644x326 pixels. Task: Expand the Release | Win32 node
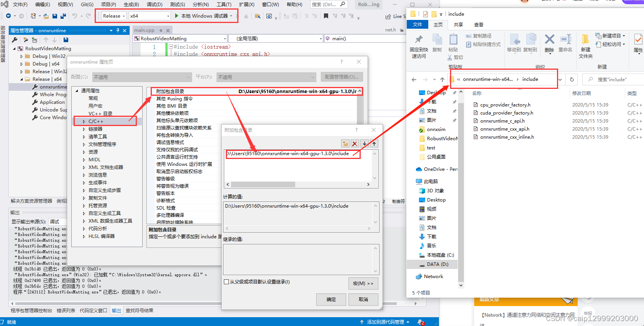click(x=21, y=72)
